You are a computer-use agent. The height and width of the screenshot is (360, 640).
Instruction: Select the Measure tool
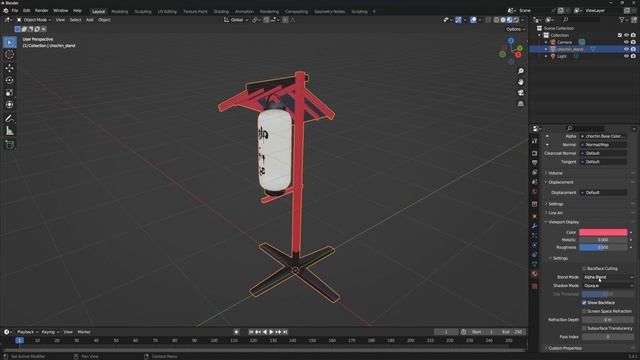click(10, 131)
